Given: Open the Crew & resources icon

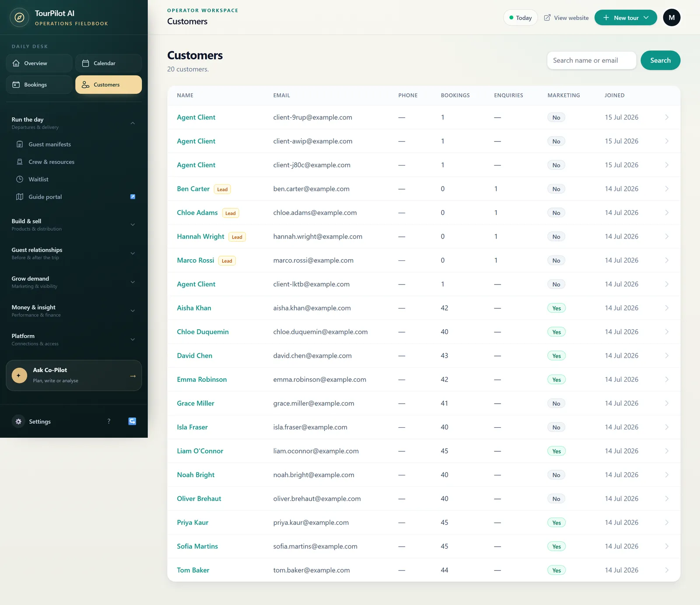Looking at the screenshot, I should click(20, 162).
